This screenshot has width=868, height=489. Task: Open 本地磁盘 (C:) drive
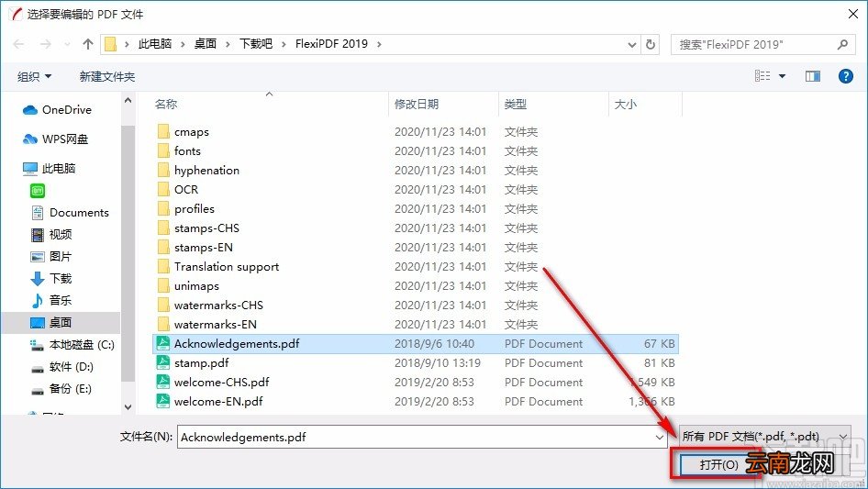pyautogui.click(x=72, y=345)
